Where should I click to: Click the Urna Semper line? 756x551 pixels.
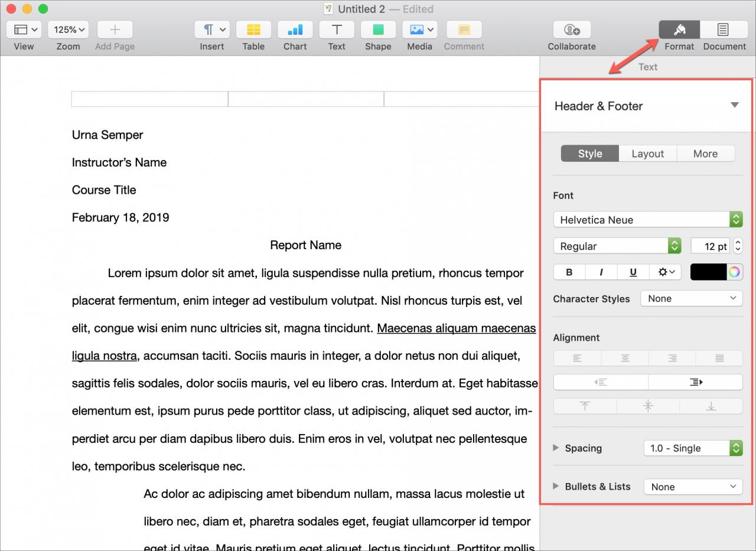107,135
